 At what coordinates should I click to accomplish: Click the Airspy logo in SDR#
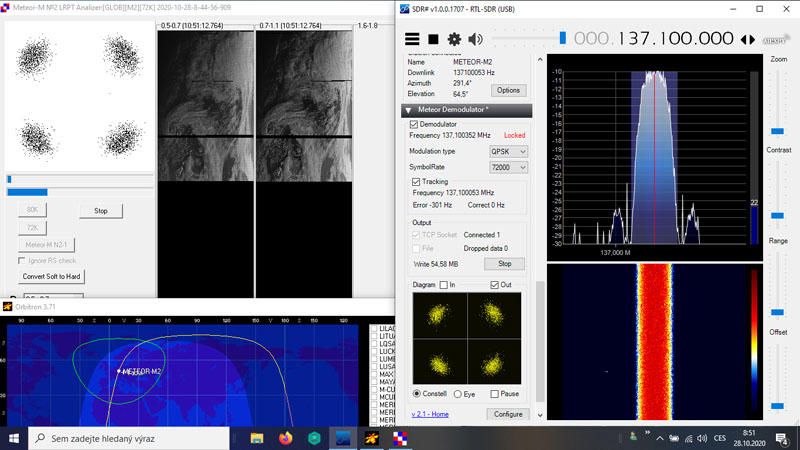click(776, 39)
